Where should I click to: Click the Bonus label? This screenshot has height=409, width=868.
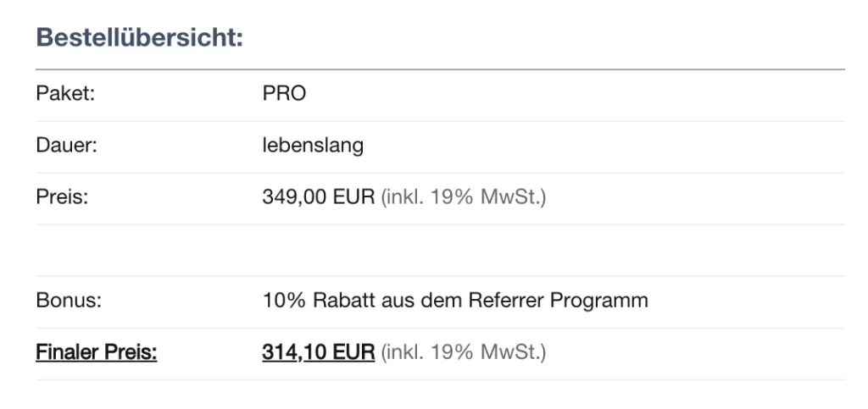coord(69,301)
